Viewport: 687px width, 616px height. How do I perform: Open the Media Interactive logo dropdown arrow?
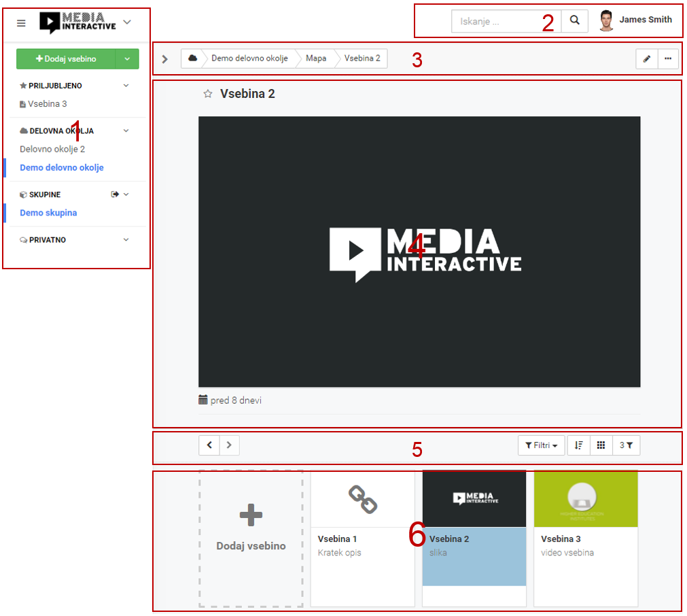(x=127, y=22)
